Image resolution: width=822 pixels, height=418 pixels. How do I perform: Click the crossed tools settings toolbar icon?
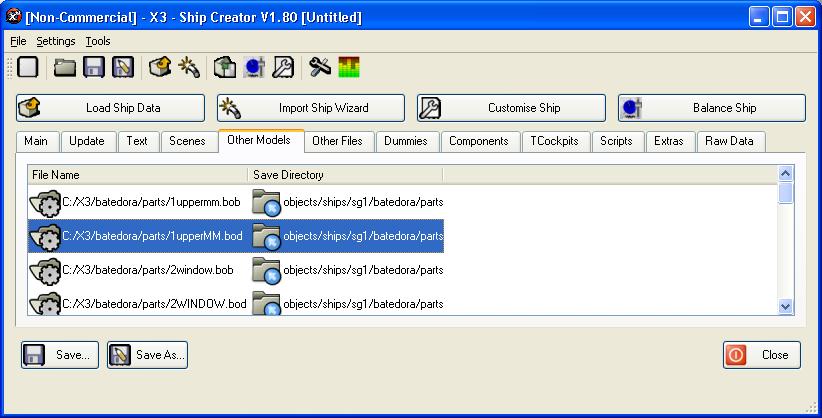[320, 67]
